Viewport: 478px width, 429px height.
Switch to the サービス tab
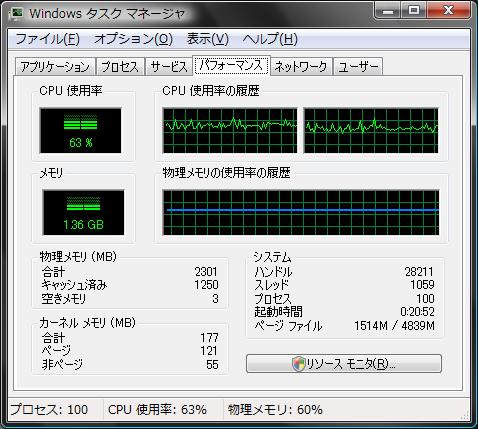tap(169, 67)
